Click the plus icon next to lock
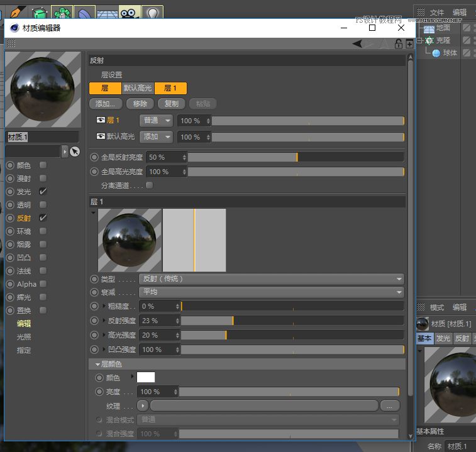This screenshot has height=452, width=476. [x=409, y=44]
